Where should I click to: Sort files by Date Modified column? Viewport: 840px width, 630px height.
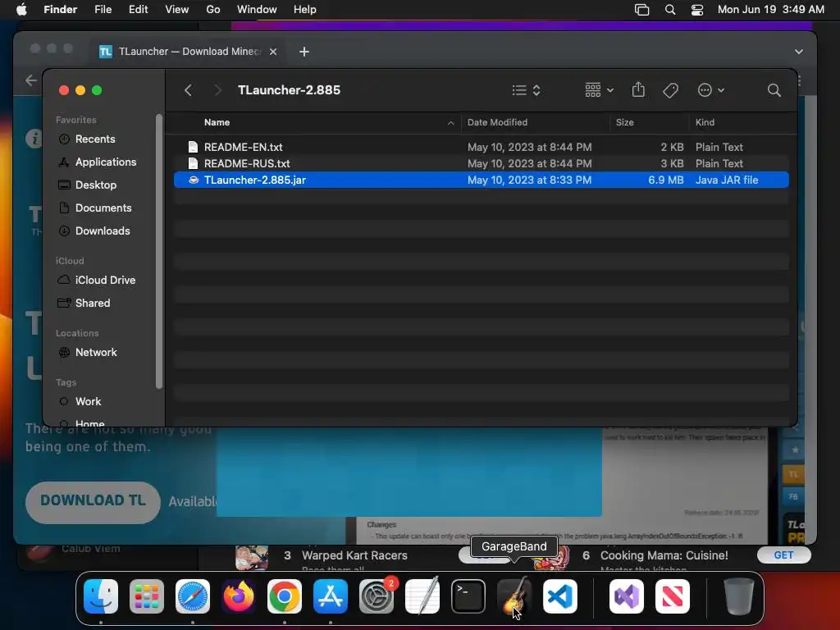[x=497, y=122]
